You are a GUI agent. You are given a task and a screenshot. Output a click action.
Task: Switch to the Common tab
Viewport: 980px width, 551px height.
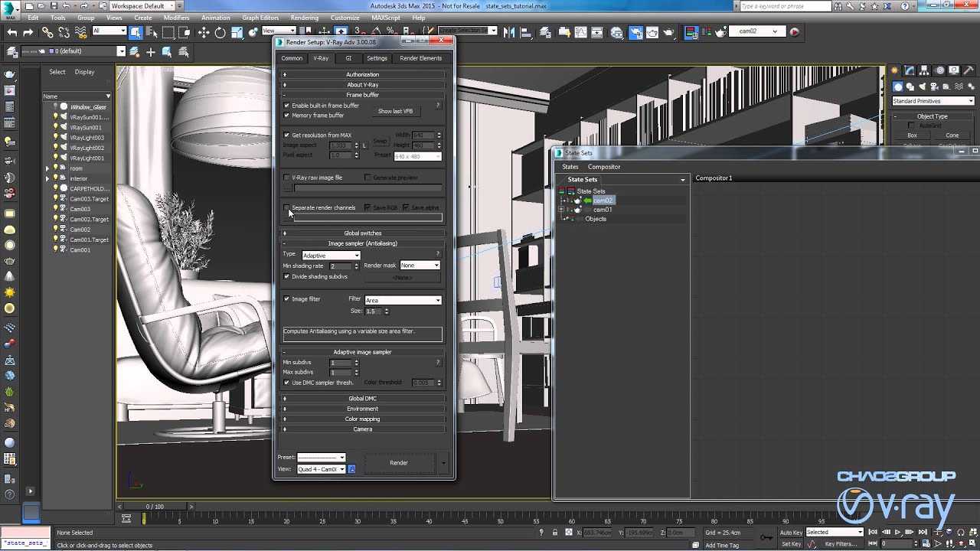coord(292,58)
